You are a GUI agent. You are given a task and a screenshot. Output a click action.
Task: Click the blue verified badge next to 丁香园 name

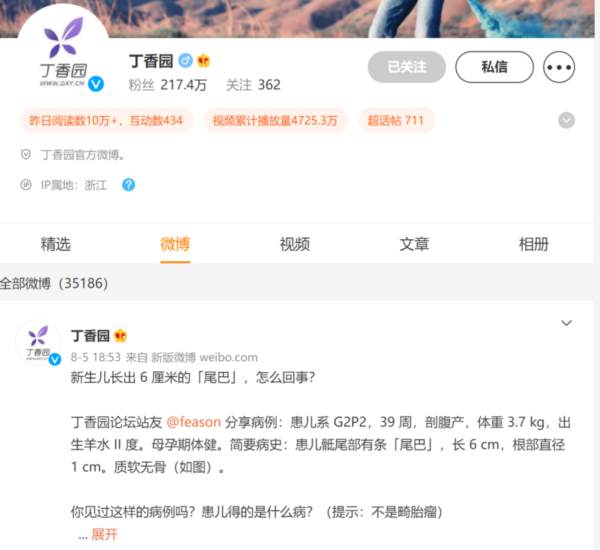[186, 60]
